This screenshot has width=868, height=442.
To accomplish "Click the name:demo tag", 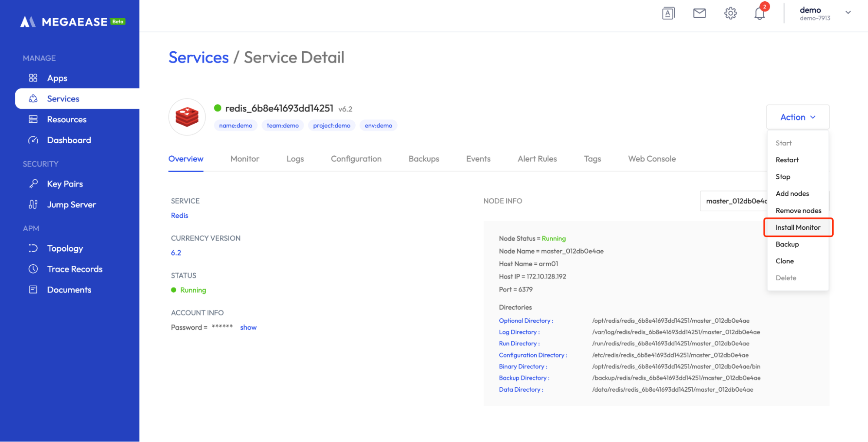I will (x=236, y=126).
